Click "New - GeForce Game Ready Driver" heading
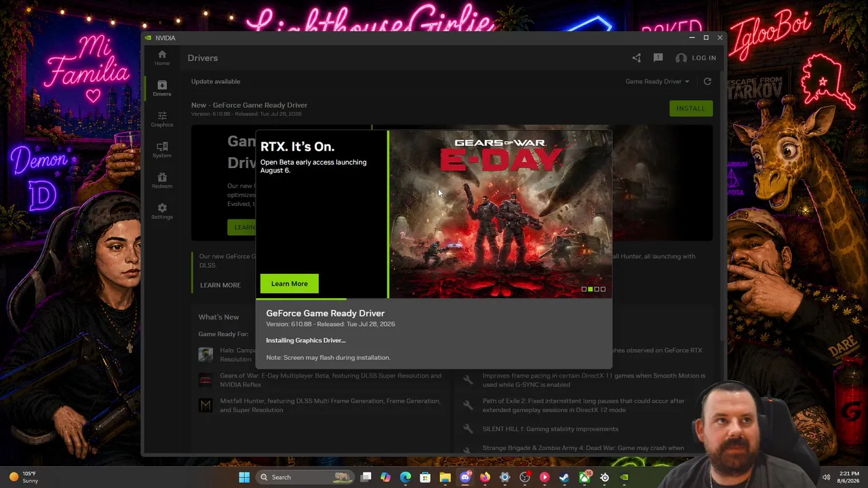868x488 pixels. click(249, 105)
